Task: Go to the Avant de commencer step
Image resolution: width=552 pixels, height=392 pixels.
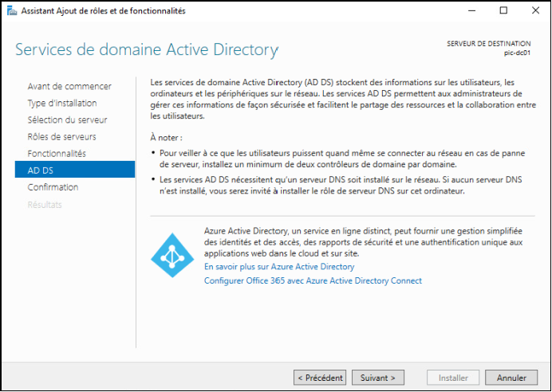Action: [69, 87]
